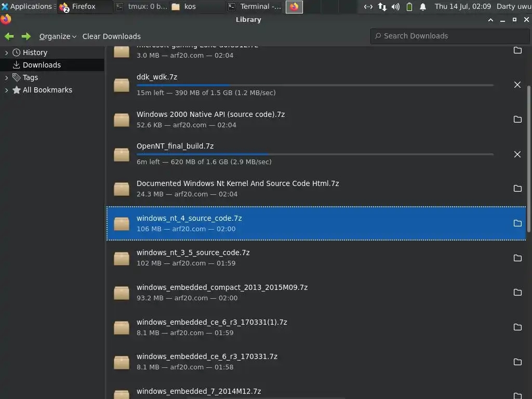Open folder for windows_embedded_ce_6_r3_170331.7z
532x399 pixels.
517,362
